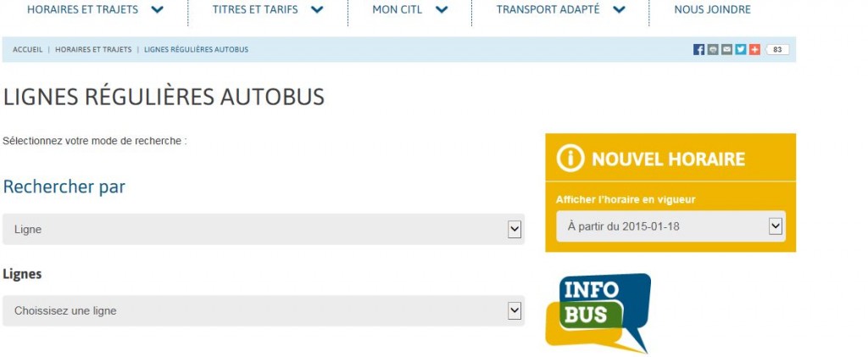Screen dimensions: 868x357
Task: Expand Titres et Tarifs chevron
Action: [317, 9]
